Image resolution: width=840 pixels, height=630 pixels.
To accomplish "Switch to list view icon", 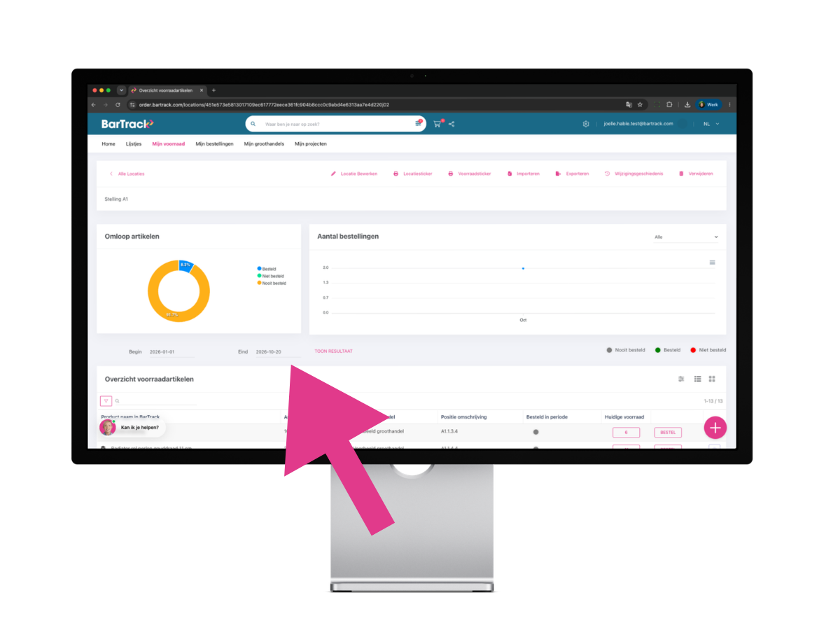I will click(698, 379).
